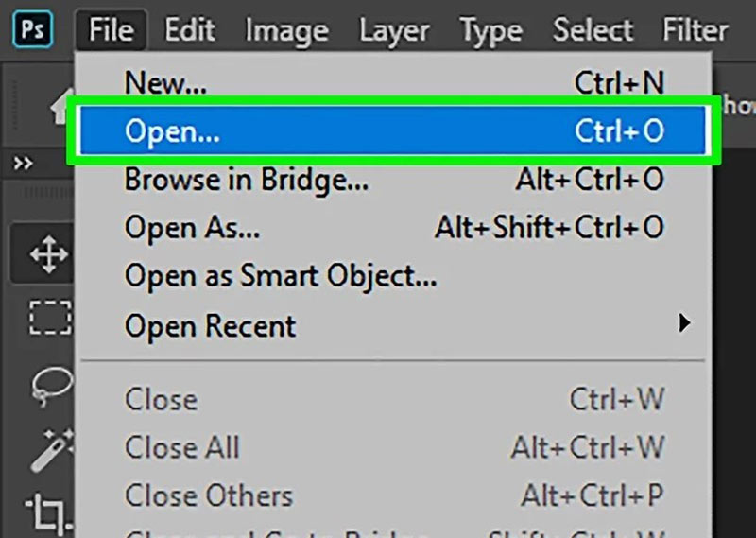Click Open as Smart Object...
This screenshot has height=538, width=756.
(x=281, y=276)
